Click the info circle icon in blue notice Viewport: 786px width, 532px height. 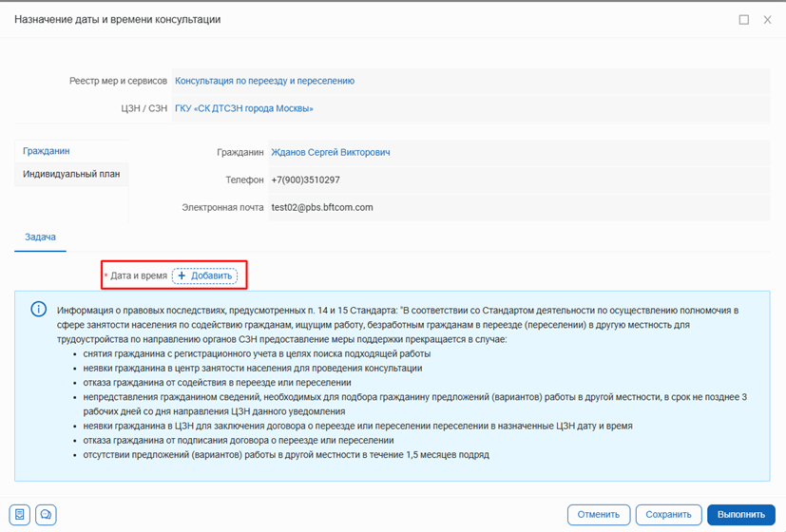pyautogui.click(x=39, y=310)
